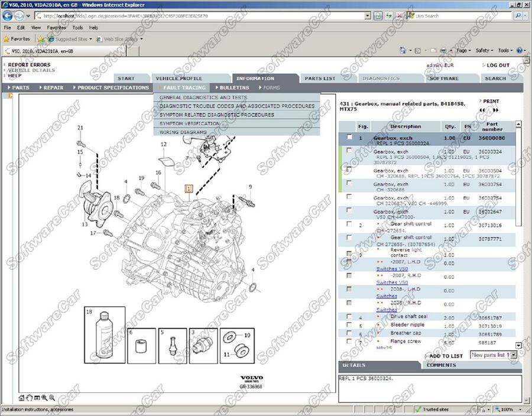The image size is (532, 416).
Task: Select the pan hand tool
Action: [x=30, y=398]
